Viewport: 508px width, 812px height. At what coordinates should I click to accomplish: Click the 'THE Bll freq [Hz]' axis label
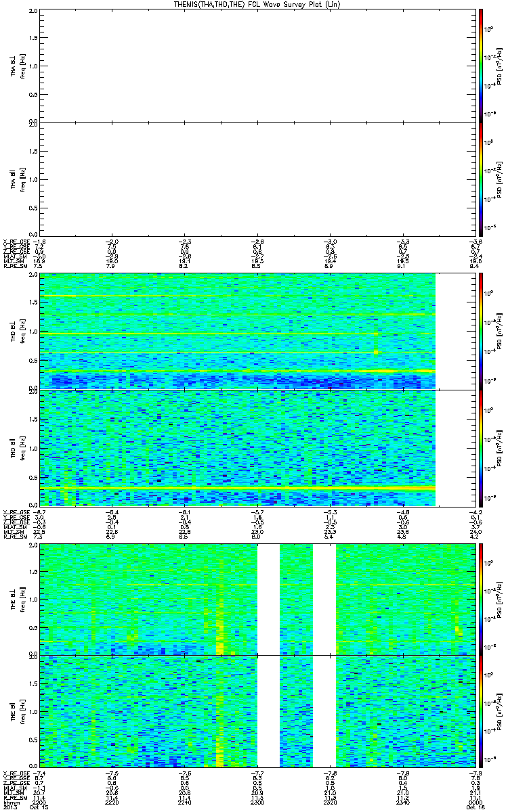18,712
